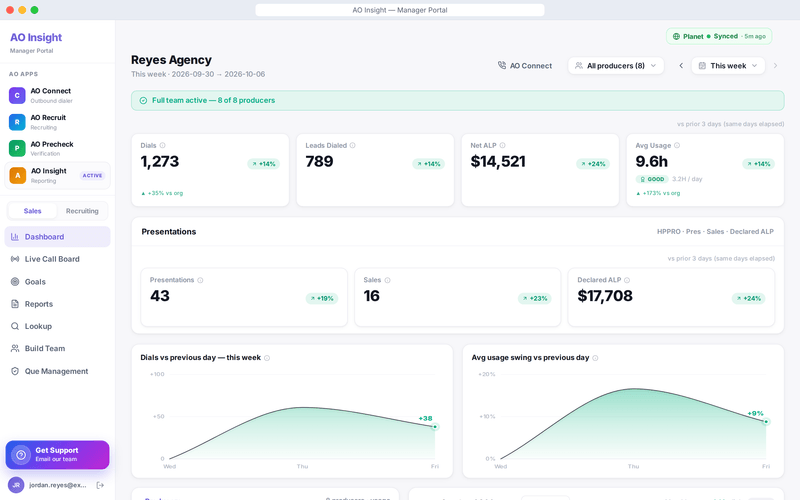Open AO Recruit app icon
800x500 pixels.
point(17,122)
